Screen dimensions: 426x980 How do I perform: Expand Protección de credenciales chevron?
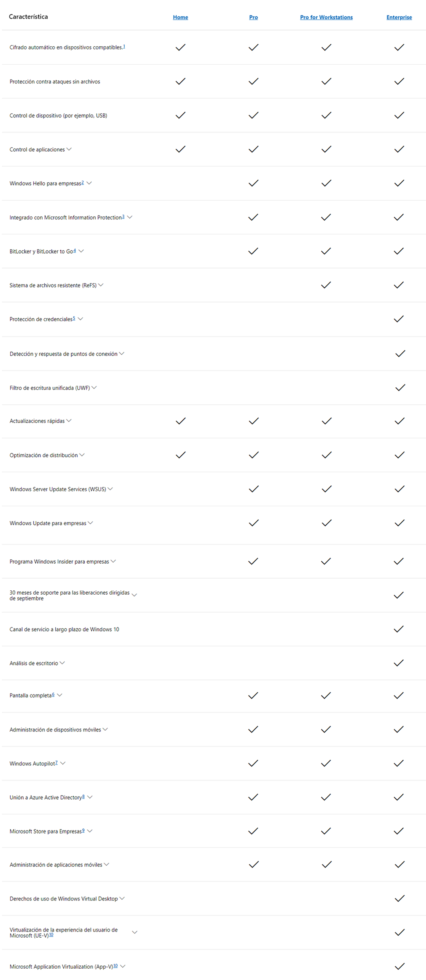pyautogui.click(x=80, y=319)
